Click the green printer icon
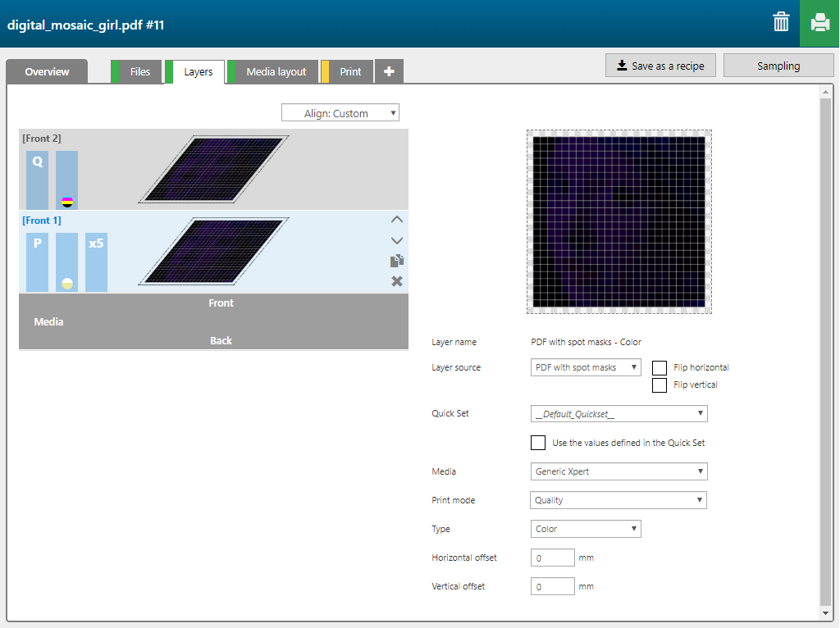The image size is (840, 628). 819,23
